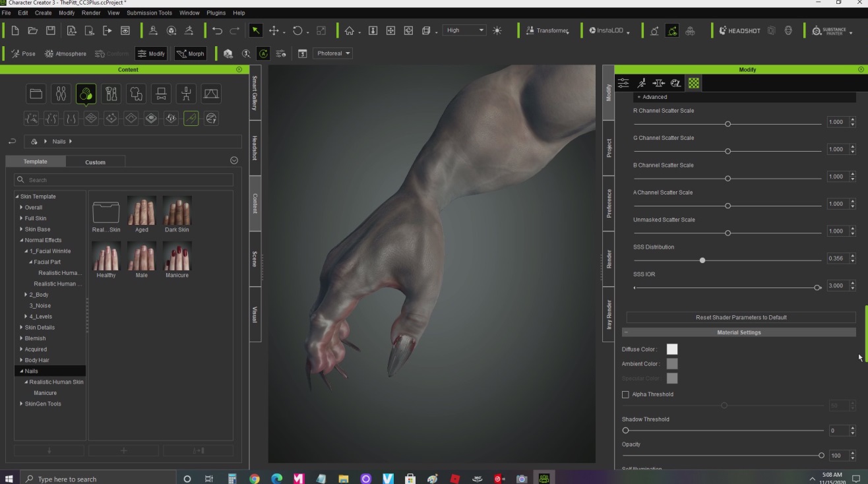This screenshot has width=868, height=484.
Task: Click the content Search field
Action: (x=124, y=179)
